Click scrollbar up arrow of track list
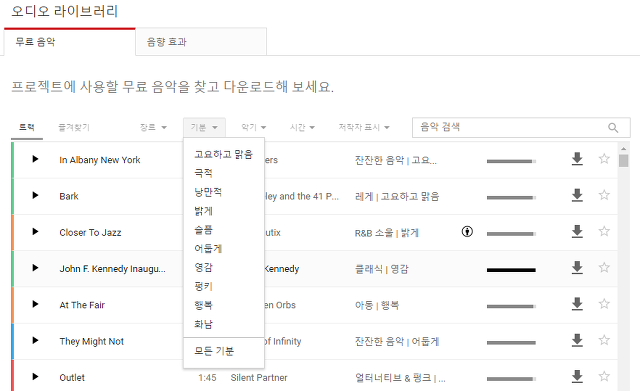The width and height of the screenshot is (640, 391). [623, 149]
